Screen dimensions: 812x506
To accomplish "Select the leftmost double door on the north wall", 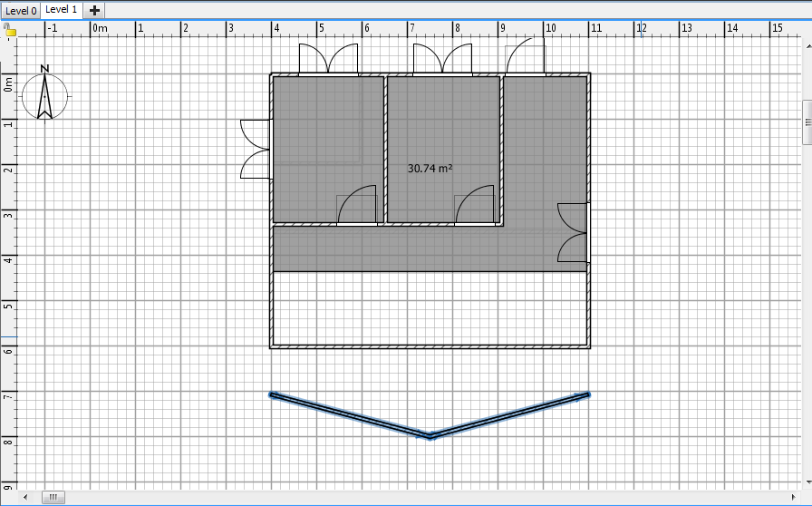I will (328, 59).
